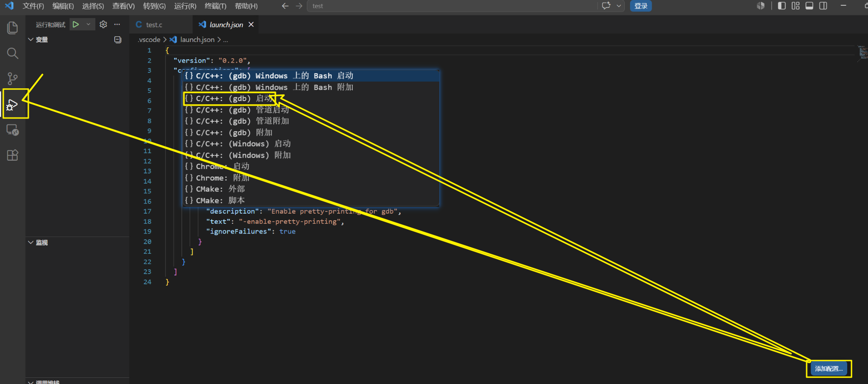The image size is (868, 384).
Task: Open the Run and Debug view
Action: pos(12,105)
